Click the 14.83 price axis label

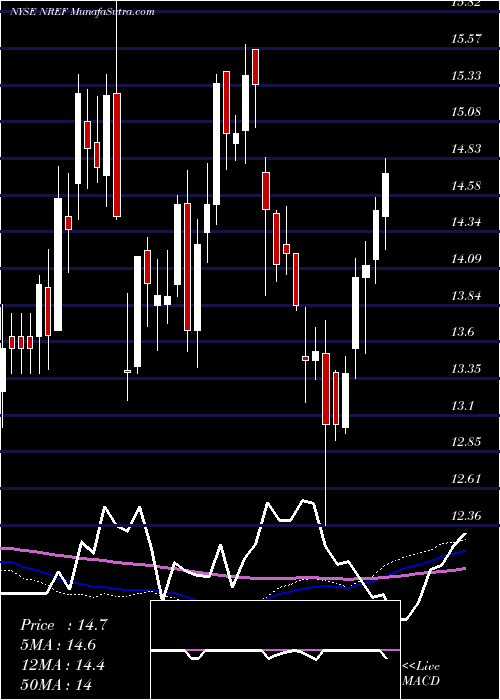[466, 149]
